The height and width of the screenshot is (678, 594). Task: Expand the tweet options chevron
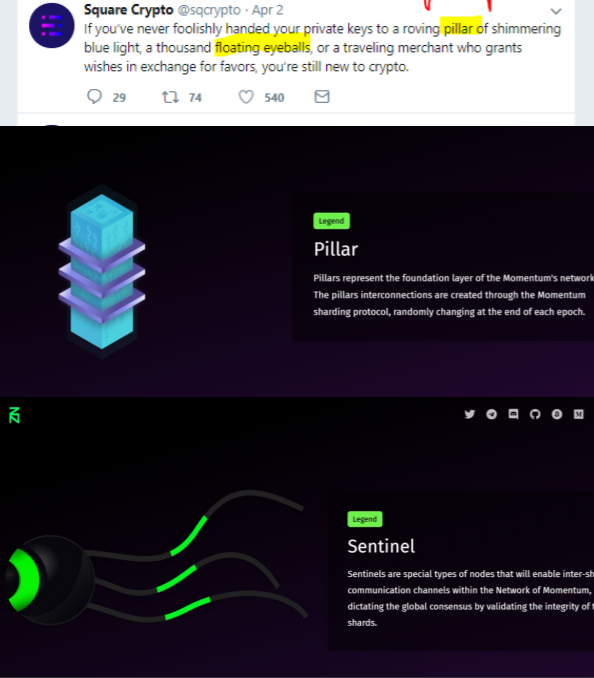click(x=556, y=11)
